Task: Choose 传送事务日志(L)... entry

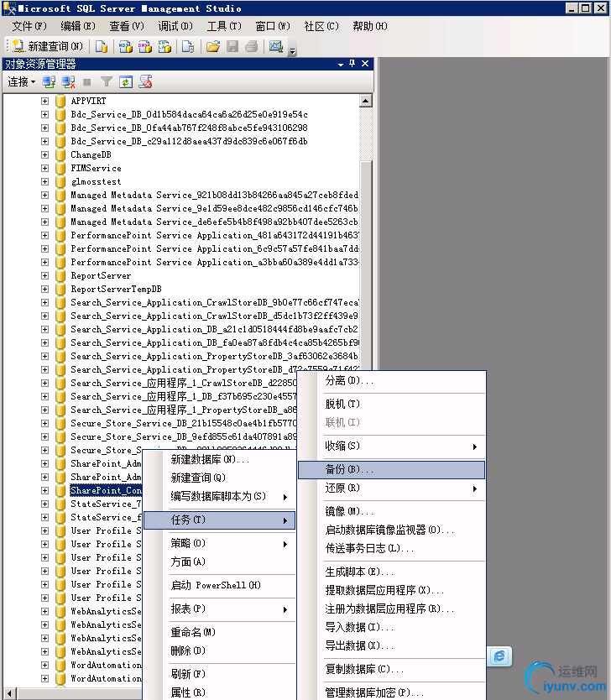Action: [x=392, y=548]
